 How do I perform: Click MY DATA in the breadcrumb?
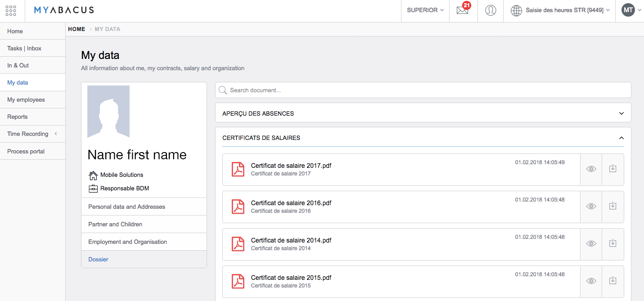(x=108, y=29)
